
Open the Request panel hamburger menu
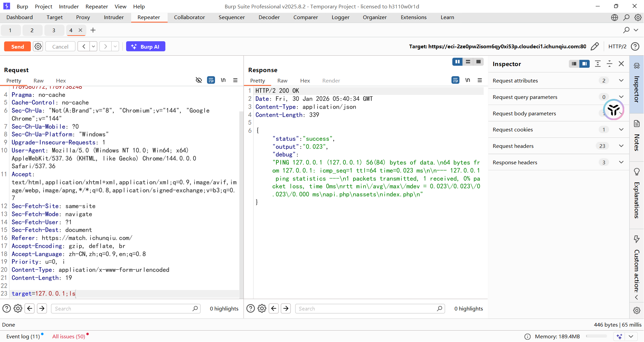click(235, 80)
